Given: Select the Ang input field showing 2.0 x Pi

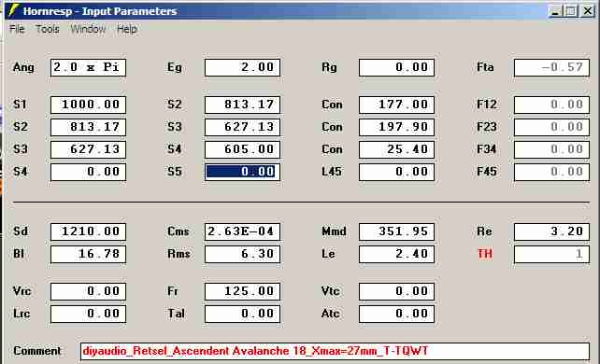Looking at the screenshot, I should (x=89, y=67).
